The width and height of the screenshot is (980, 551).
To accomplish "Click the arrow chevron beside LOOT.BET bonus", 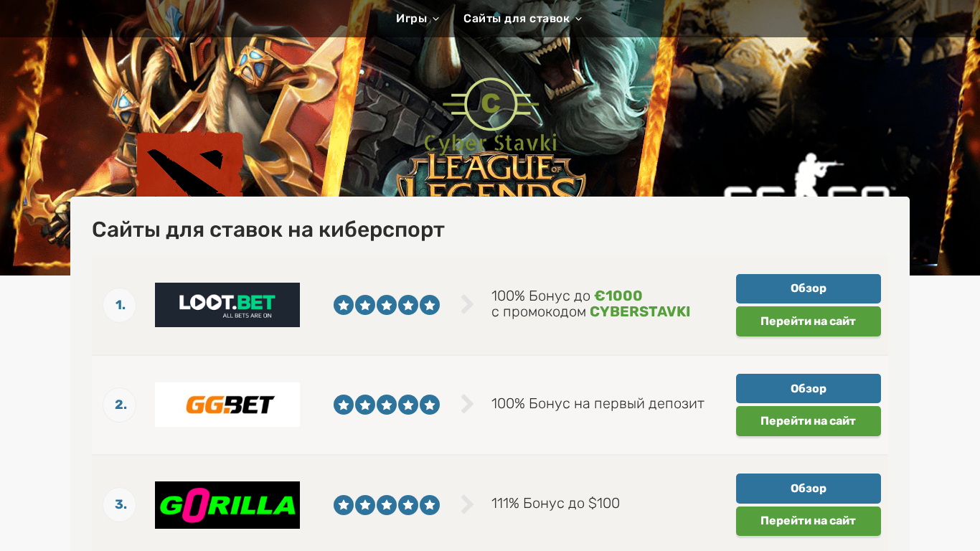I will tap(467, 305).
